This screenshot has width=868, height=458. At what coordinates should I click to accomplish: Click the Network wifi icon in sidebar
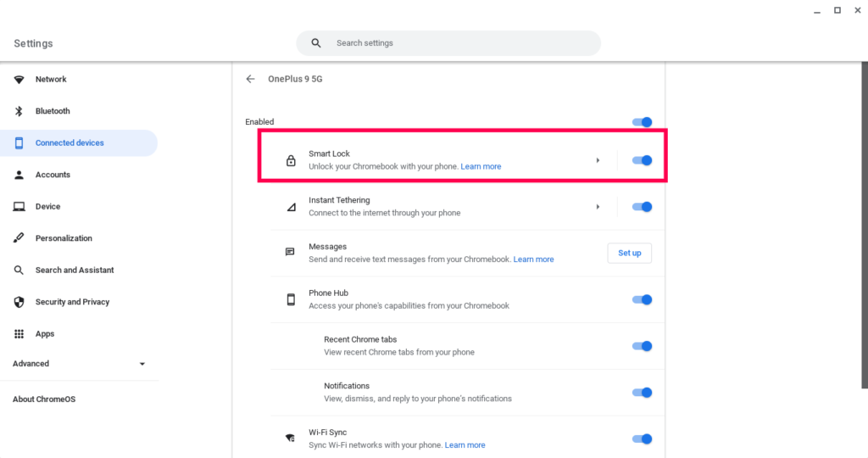pos(19,79)
